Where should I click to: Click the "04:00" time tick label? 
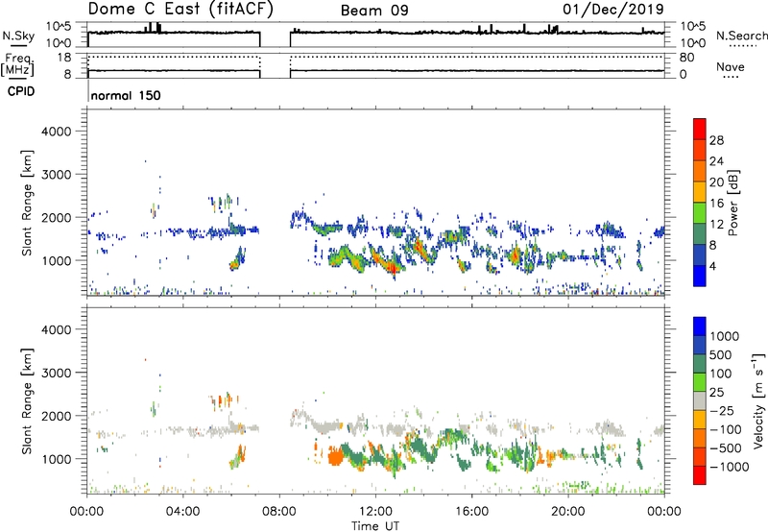(182, 512)
